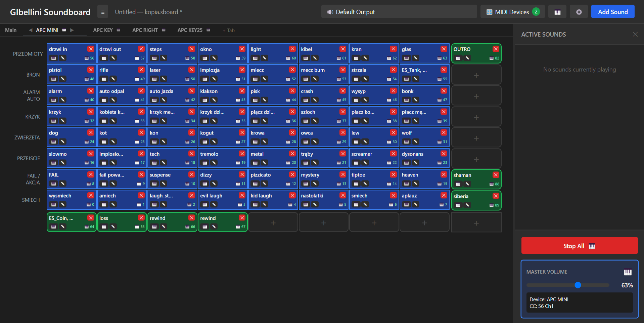Click the left arrow beside the APC MINI tab
644x323 pixels.
pos(30,30)
